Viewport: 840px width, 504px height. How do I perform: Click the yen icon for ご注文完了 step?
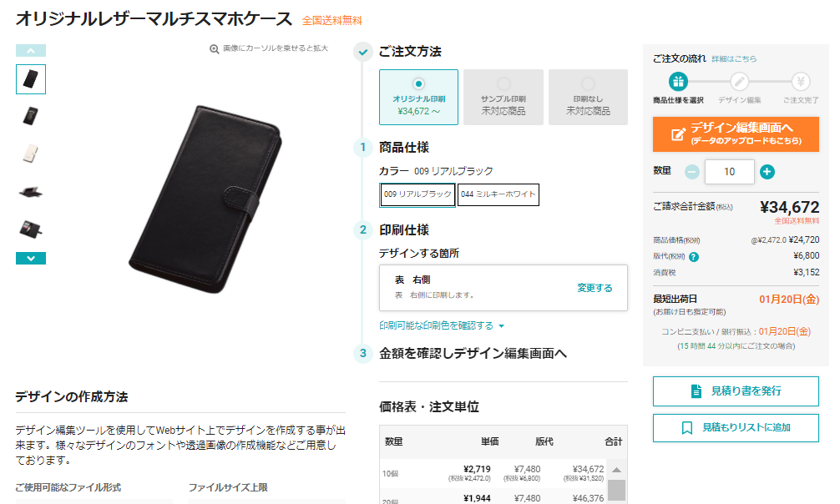point(801,82)
